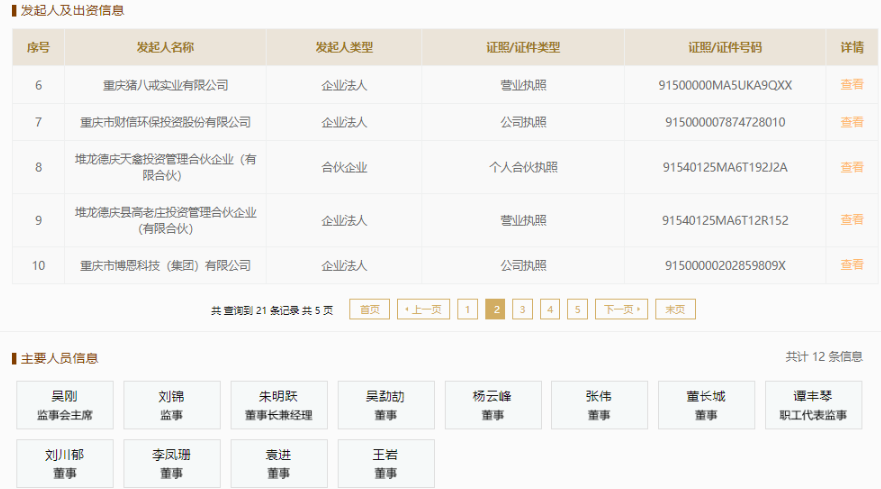
Task: Click 证照/证件类型 column header
Action: pyautogui.click(x=523, y=47)
